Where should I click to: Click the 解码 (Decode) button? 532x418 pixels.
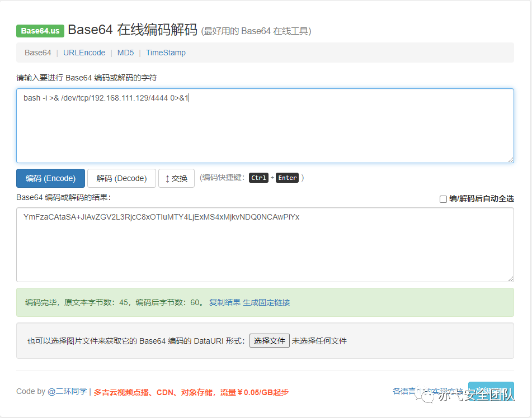tap(121, 178)
